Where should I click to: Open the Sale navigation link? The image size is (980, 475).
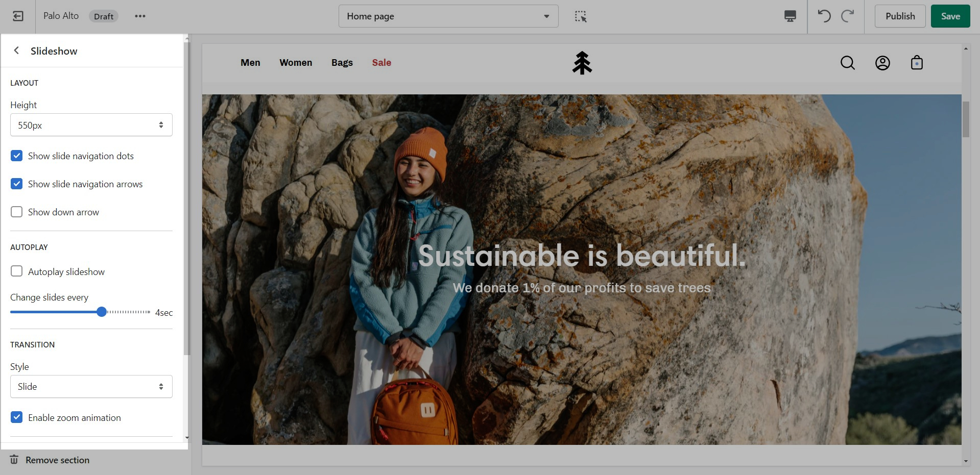click(x=381, y=63)
